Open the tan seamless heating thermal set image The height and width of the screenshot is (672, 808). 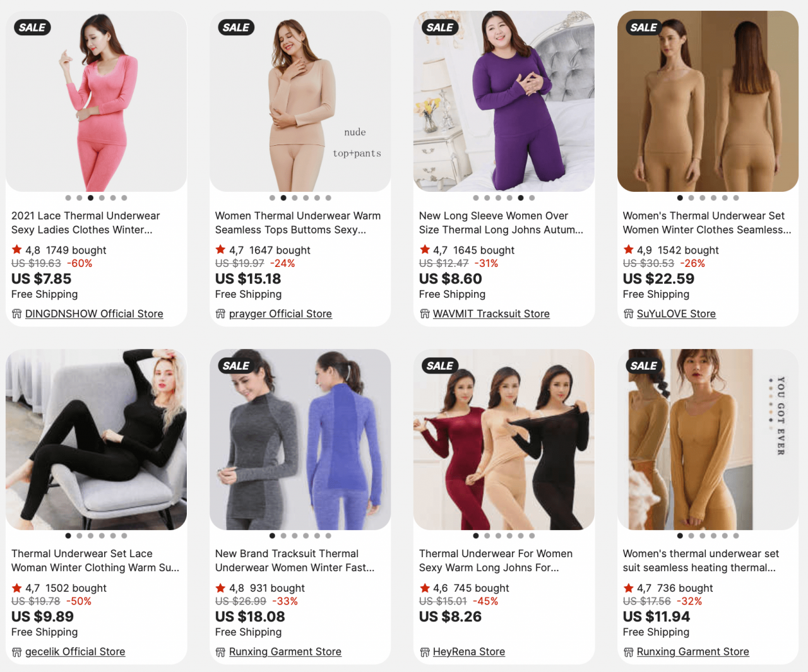click(x=708, y=439)
